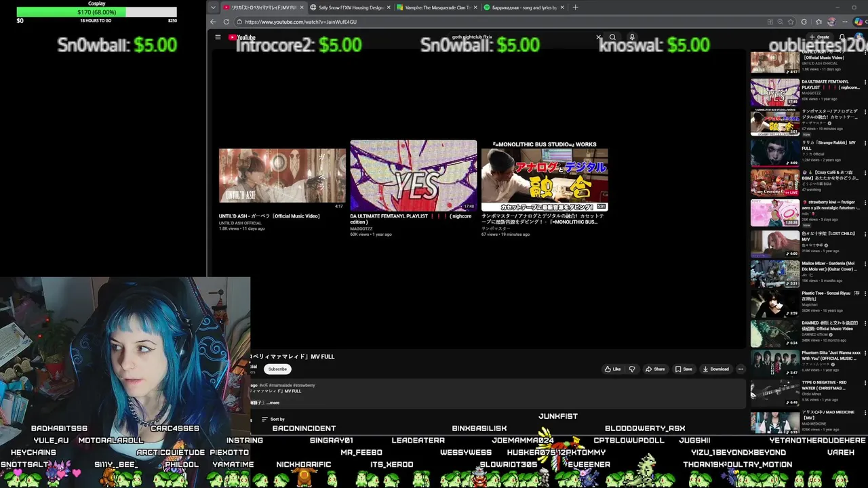Open sidebar Cozy Café live stream thumbnail

click(x=775, y=182)
